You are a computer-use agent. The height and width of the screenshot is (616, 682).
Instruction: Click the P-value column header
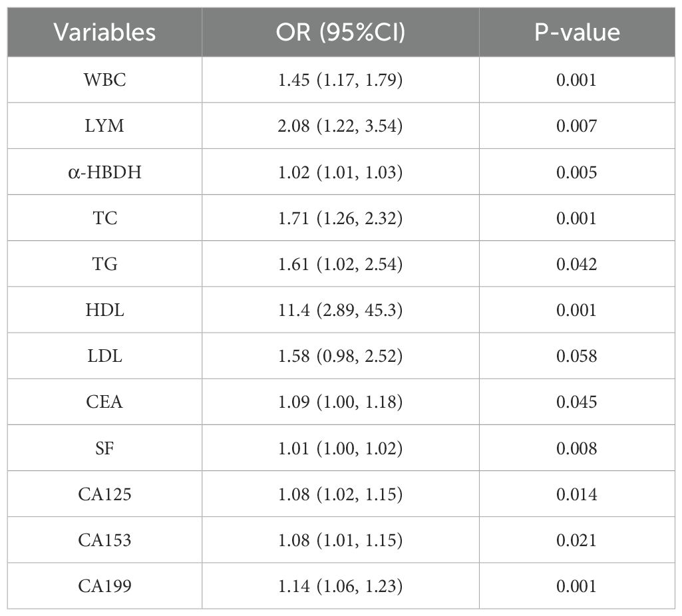point(577,32)
